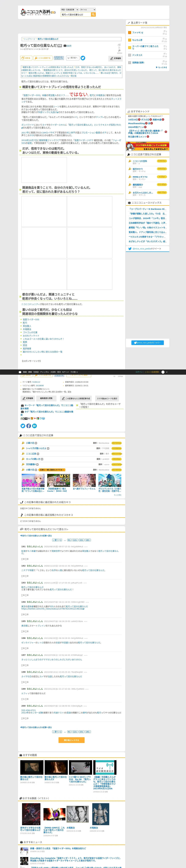Click round Facebook share icon
This screenshot has width=186, height=868.
coord(29,426)
